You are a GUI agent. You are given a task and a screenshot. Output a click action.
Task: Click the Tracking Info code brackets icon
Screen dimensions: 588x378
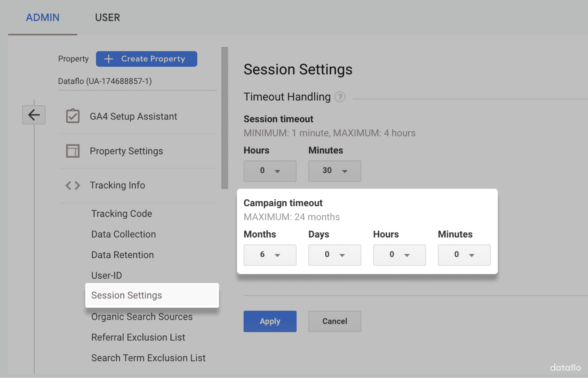click(73, 185)
